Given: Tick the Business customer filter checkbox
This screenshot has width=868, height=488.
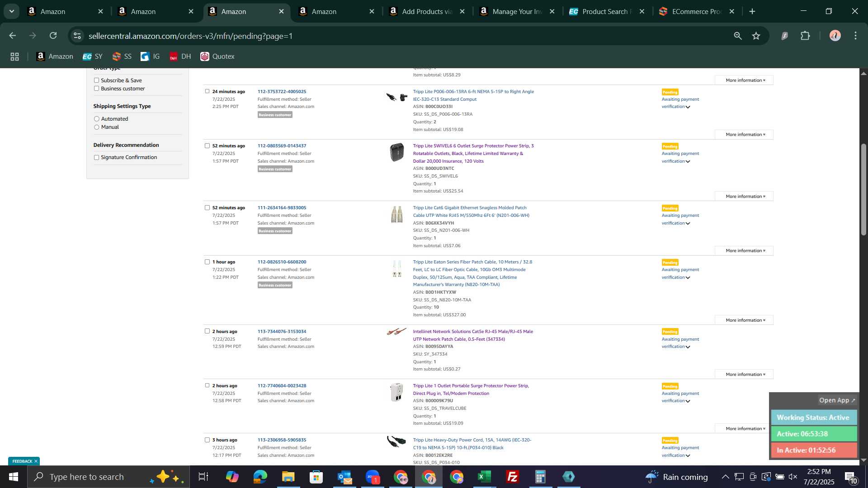Looking at the screenshot, I should [96, 89].
